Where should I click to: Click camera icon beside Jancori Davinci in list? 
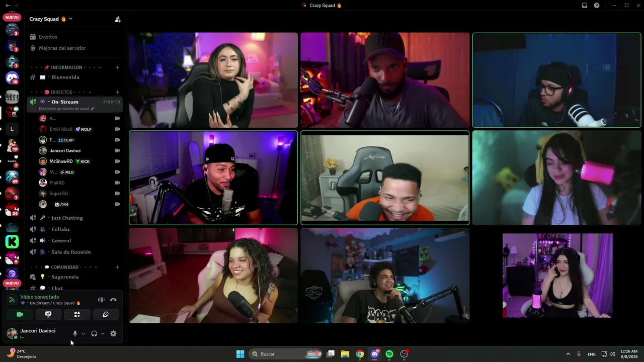coord(117,150)
